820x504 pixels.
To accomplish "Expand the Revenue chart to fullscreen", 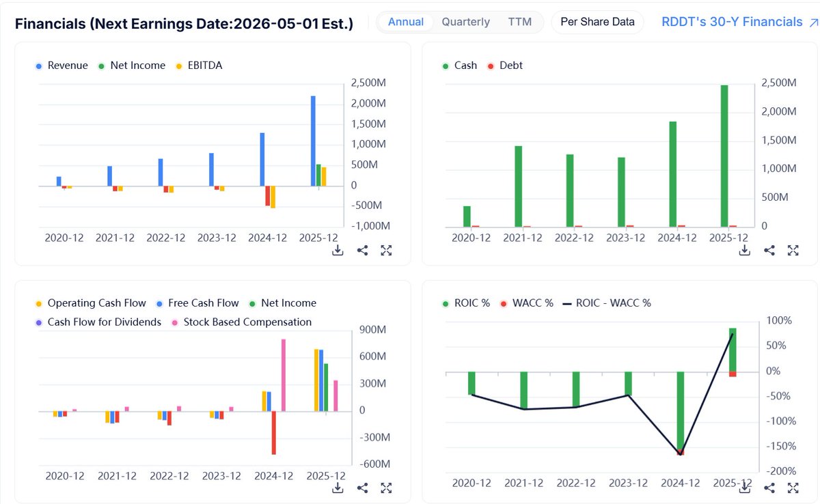I will pyautogui.click(x=386, y=250).
